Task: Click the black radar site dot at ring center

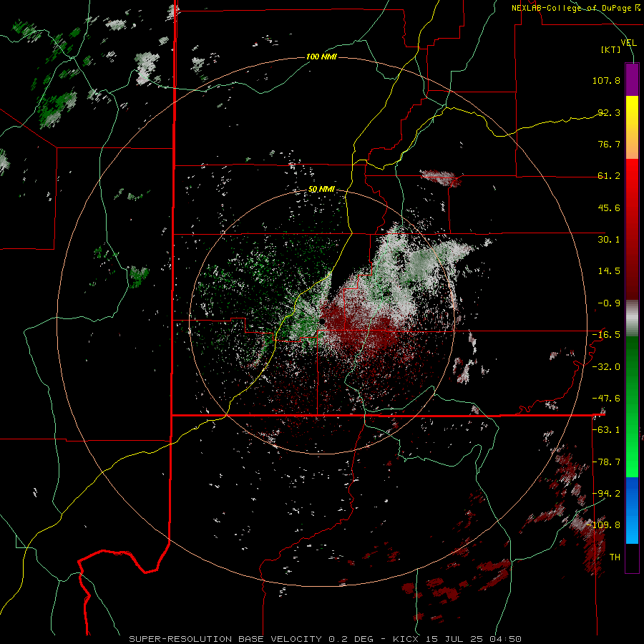Action: (323, 321)
